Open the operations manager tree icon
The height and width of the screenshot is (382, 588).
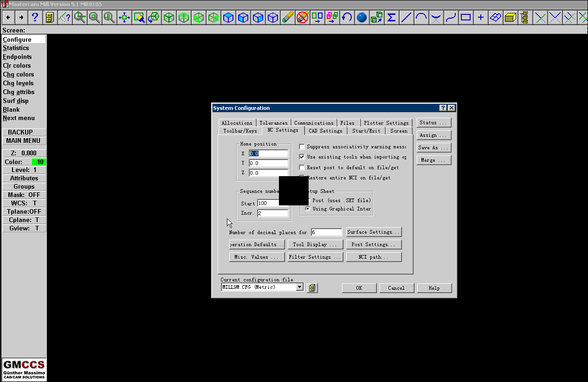click(x=525, y=18)
